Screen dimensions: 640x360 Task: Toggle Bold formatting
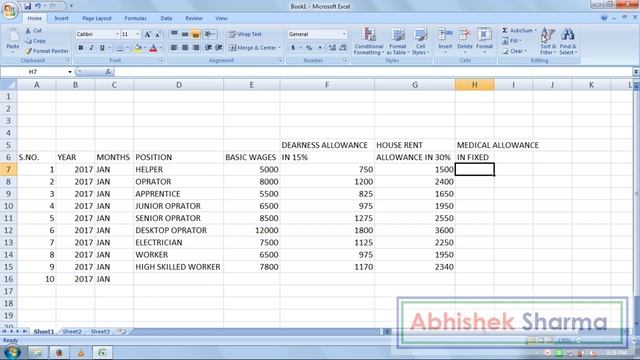[80, 48]
